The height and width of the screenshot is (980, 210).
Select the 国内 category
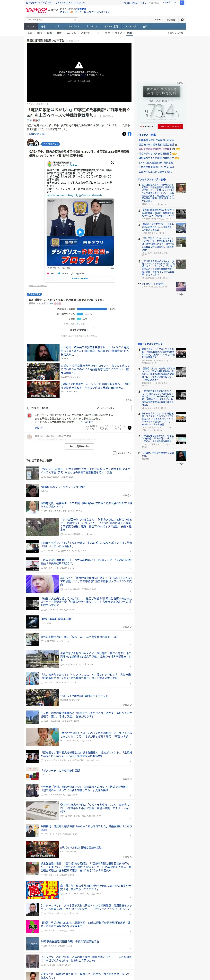click(x=40, y=33)
